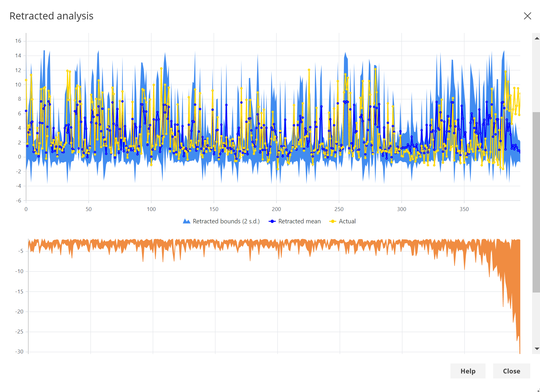Click the yellow Actual marker icon in legend
540x392 pixels.
332,221
